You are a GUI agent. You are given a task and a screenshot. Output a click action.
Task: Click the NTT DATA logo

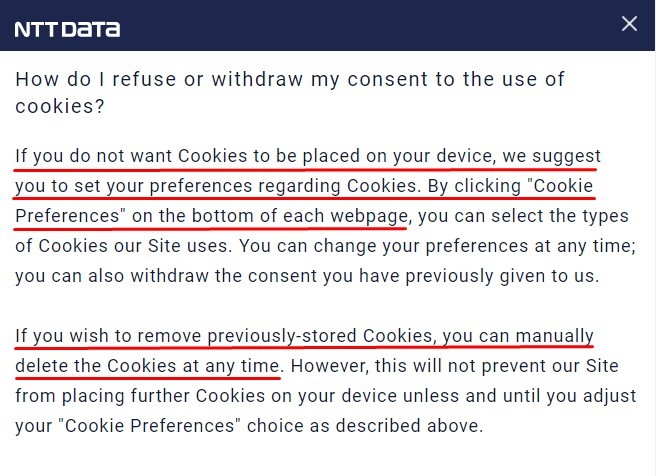point(67,29)
